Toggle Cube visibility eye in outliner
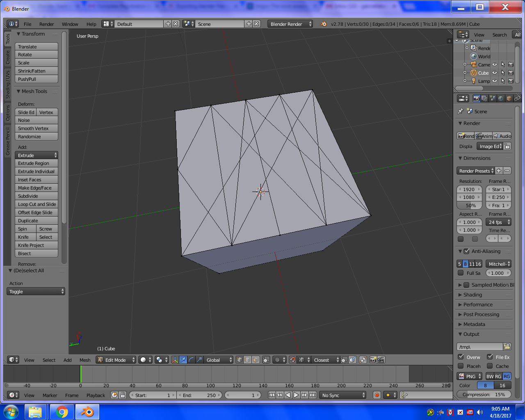 [x=495, y=73]
